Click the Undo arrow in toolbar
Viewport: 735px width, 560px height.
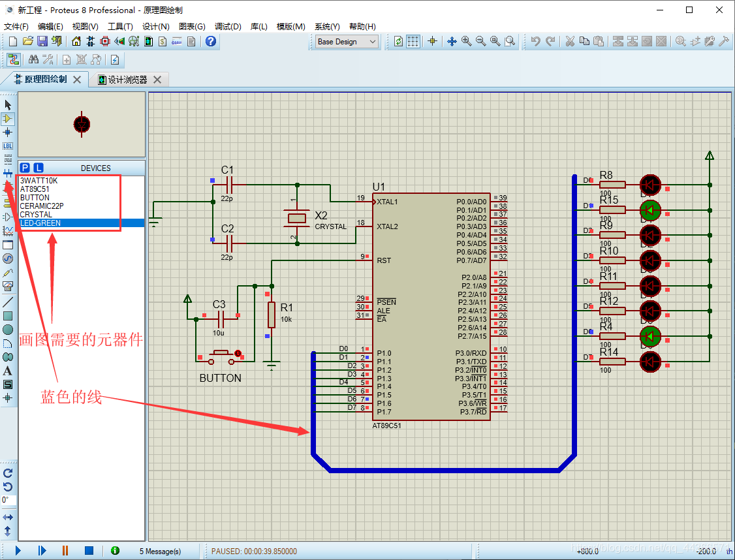[x=535, y=41]
